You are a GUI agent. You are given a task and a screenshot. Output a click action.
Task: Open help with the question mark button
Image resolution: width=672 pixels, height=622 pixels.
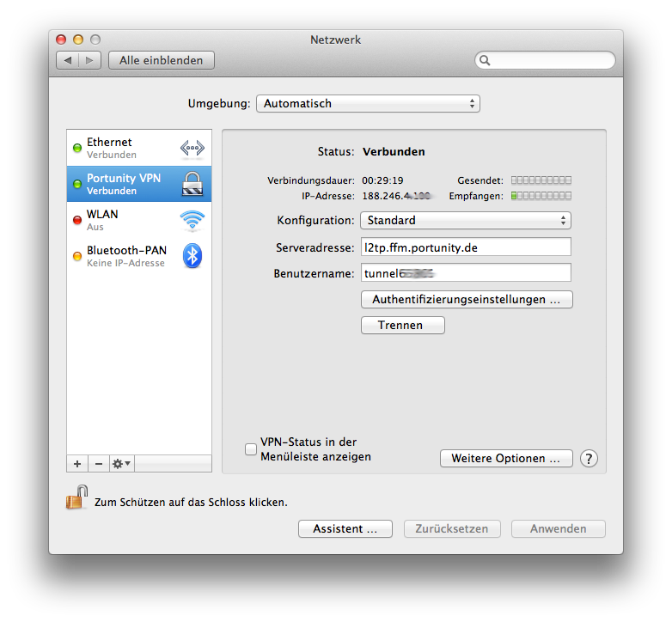(x=589, y=459)
